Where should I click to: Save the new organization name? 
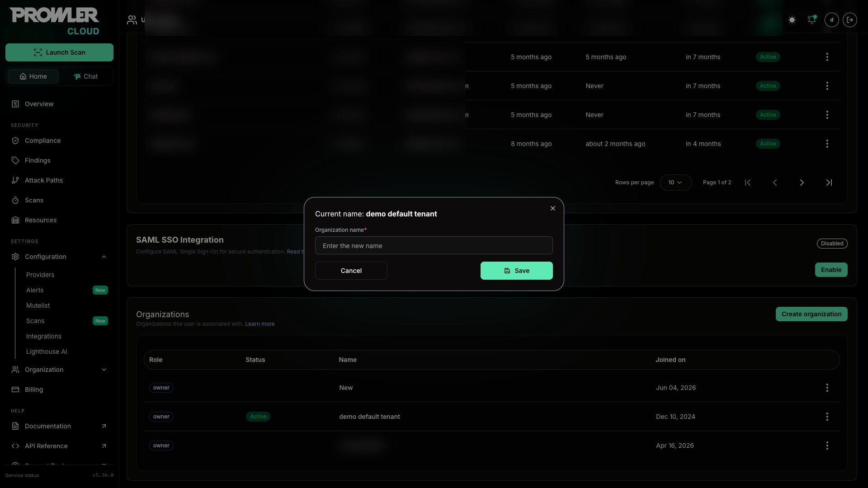tap(517, 271)
